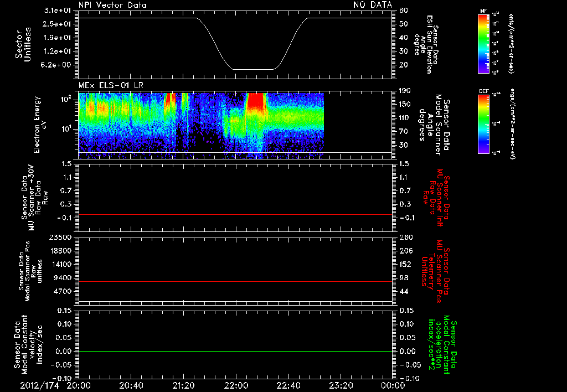This screenshot has height=392, width=567.
Task: Click the '2.5e+01' sector tick label
Action: click(x=58, y=24)
